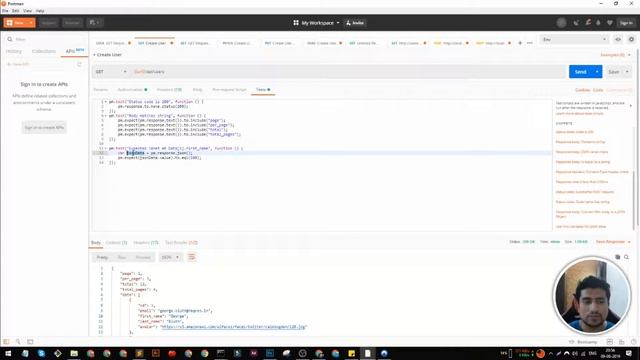Switch to the response Cookies tab

tap(116, 242)
